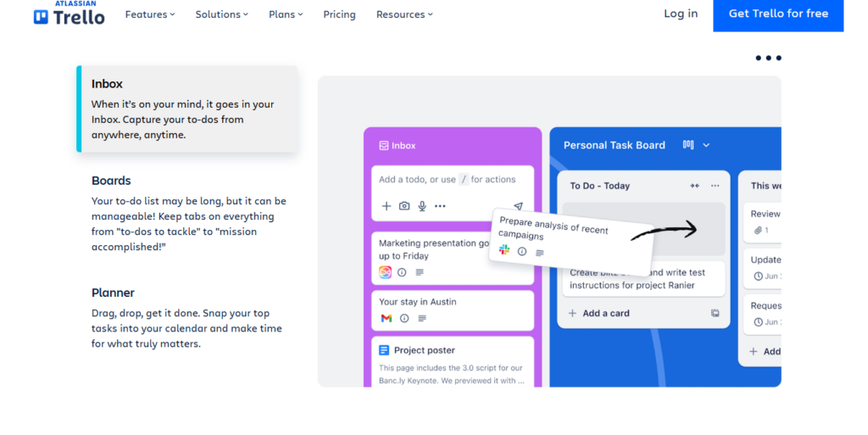This screenshot has height=435, width=868.
Task: Click the microphone icon in Inbox composer
Action: coord(422,206)
